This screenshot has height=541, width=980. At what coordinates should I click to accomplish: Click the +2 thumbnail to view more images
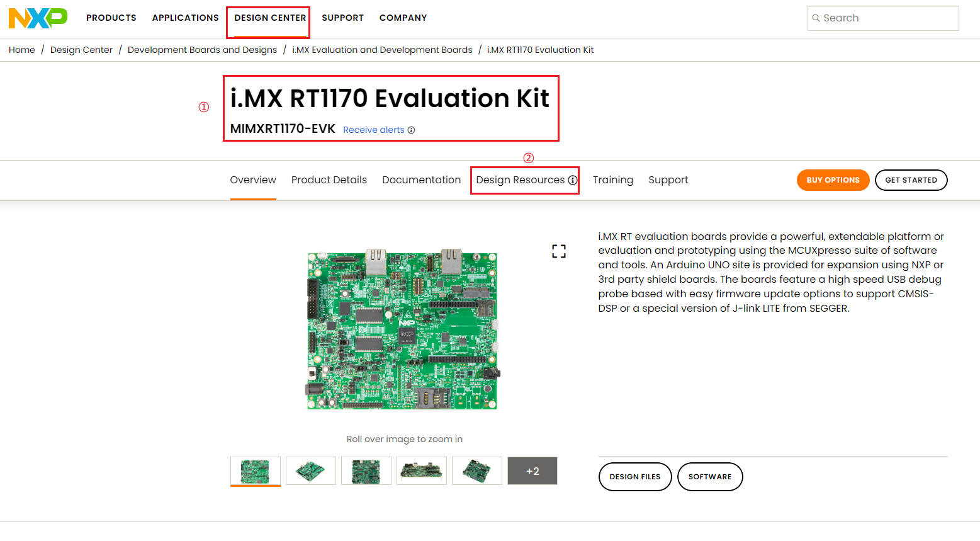coord(532,470)
